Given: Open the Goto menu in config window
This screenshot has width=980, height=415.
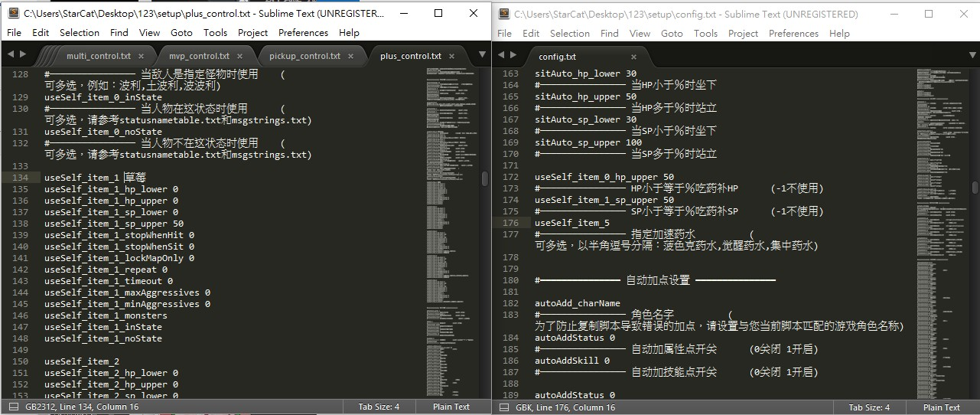Looking at the screenshot, I should (x=672, y=34).
